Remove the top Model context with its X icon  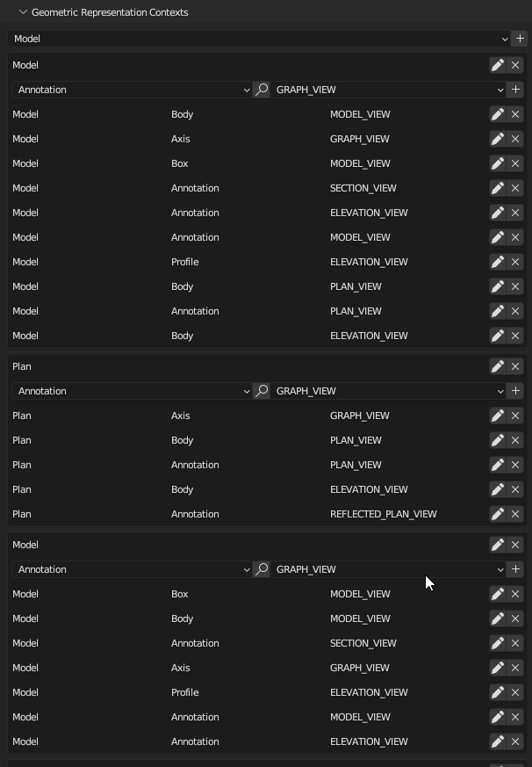(515, 65)
